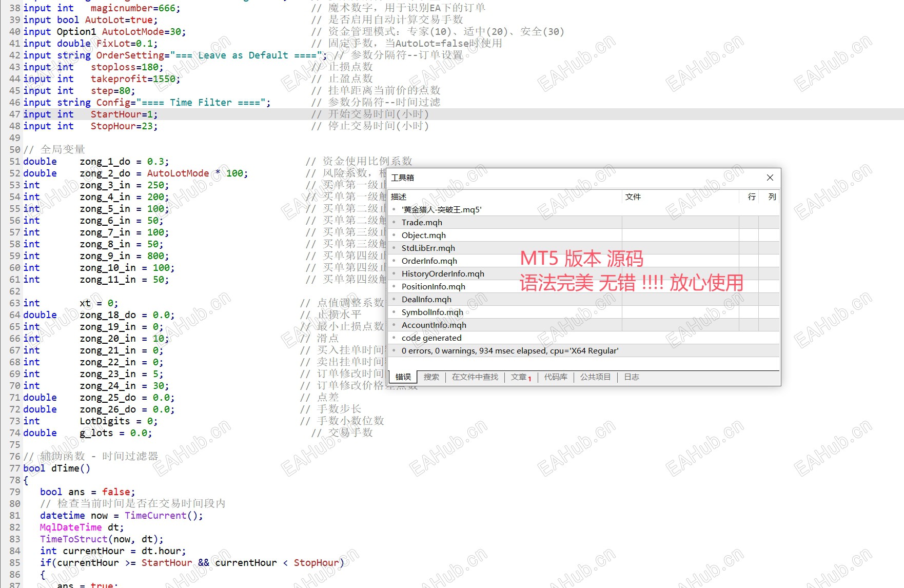Image resolution: width=904 pixels, height=588 pixels.
Task: Open the 在文件中查找 tab
Action: (x=475, y=377)
